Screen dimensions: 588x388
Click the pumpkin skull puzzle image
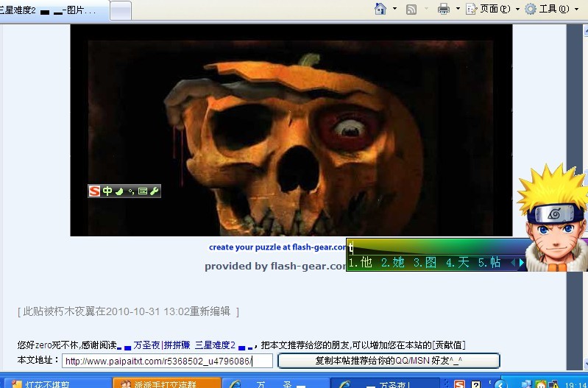tap(291, 130)
